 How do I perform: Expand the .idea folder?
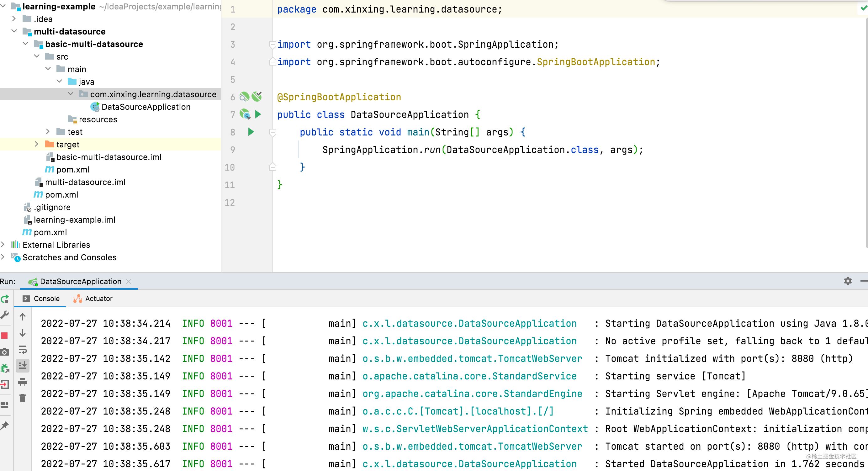click(14, 19)
